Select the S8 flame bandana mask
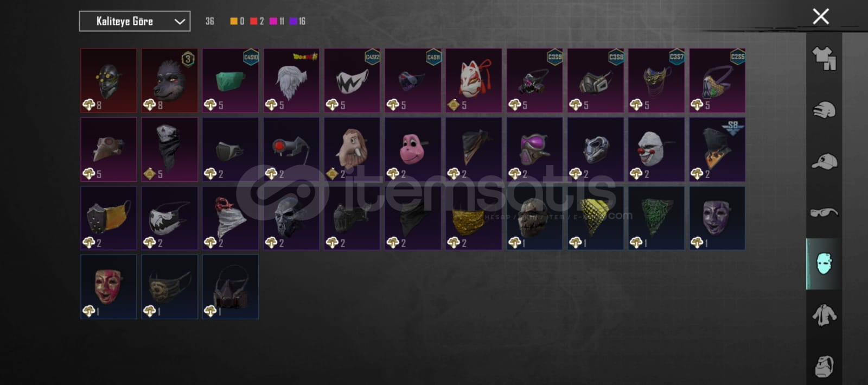Image resolution: width=868 pixels, height=385 pixels. pyautogui.click(x=717, y=149)
